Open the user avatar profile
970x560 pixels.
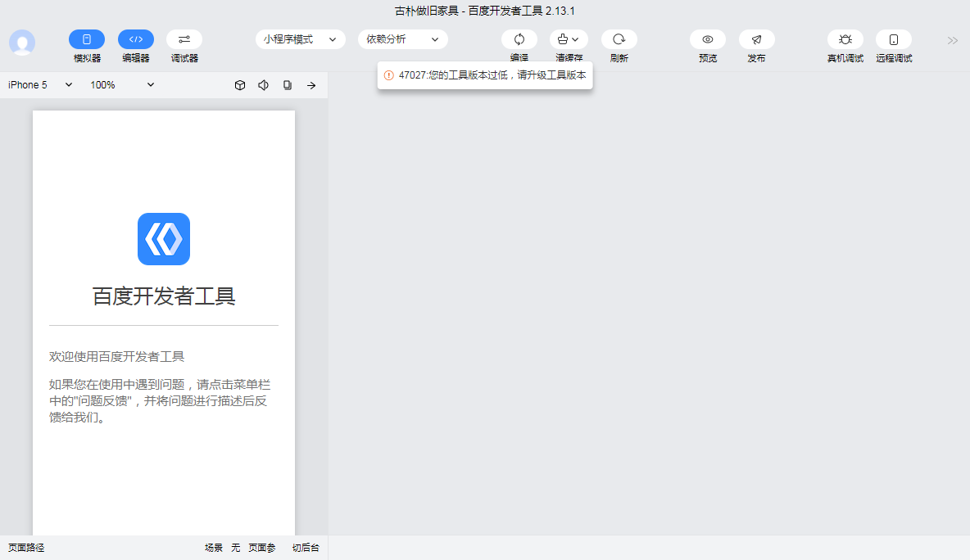tap(22, 43)
